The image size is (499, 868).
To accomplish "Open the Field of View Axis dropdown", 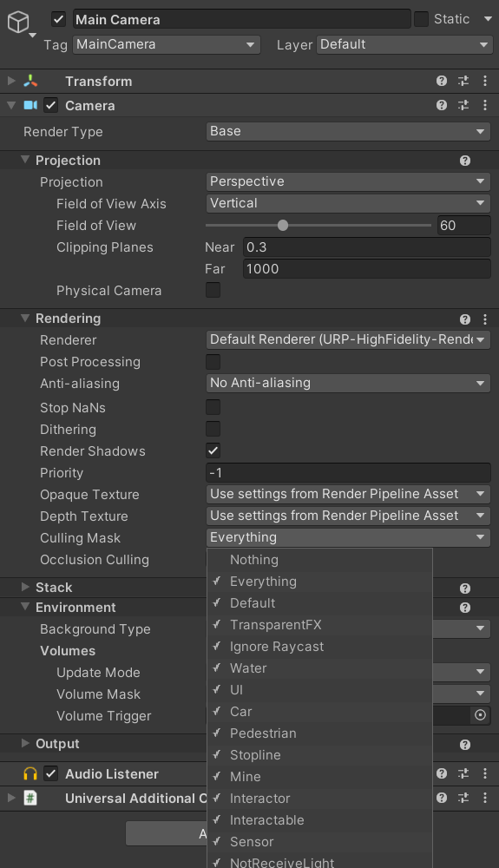I will [x=348, y=203].
